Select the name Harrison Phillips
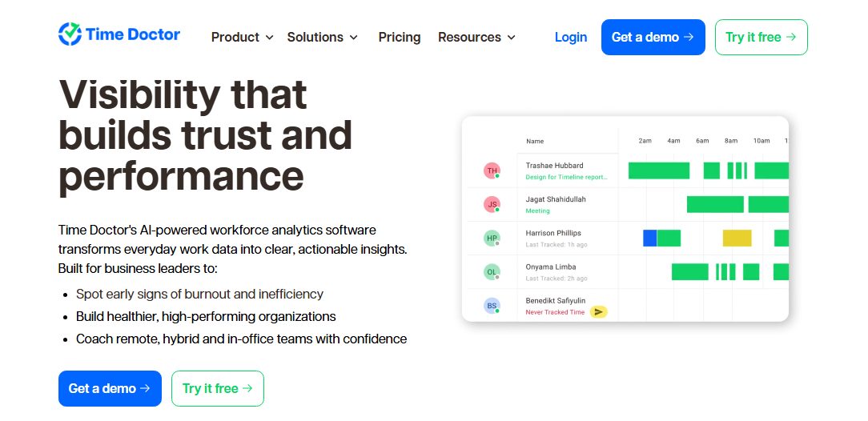868x421 pixels. [553, 233]
